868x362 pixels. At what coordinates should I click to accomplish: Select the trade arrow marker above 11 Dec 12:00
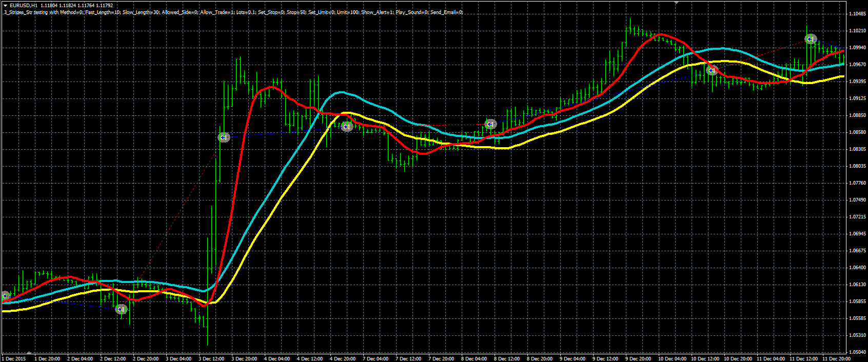[x=811, y=39]
